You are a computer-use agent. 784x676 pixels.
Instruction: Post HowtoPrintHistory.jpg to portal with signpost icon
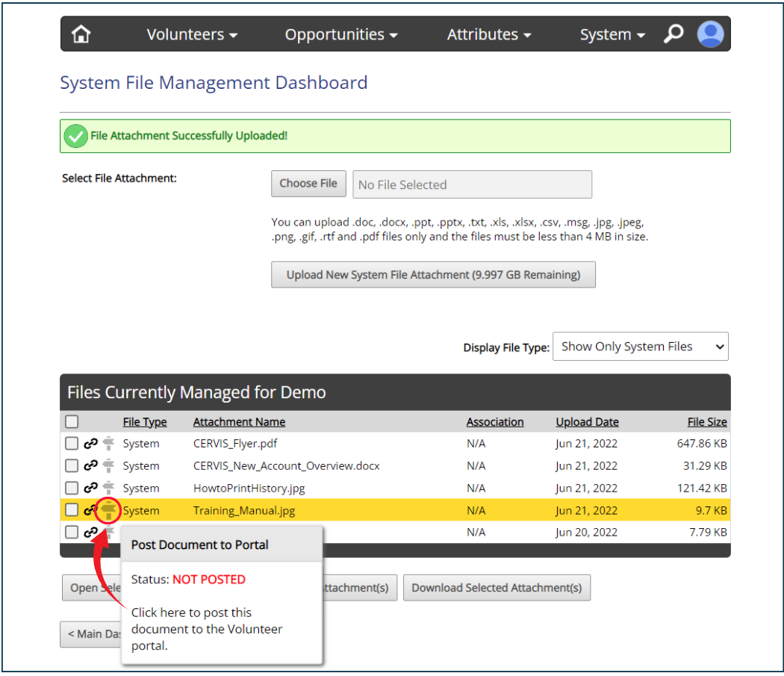108,487
